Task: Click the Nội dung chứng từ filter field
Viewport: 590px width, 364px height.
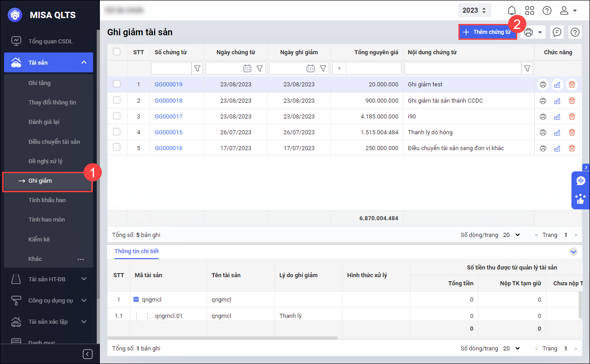Action: tap(463, 68)
